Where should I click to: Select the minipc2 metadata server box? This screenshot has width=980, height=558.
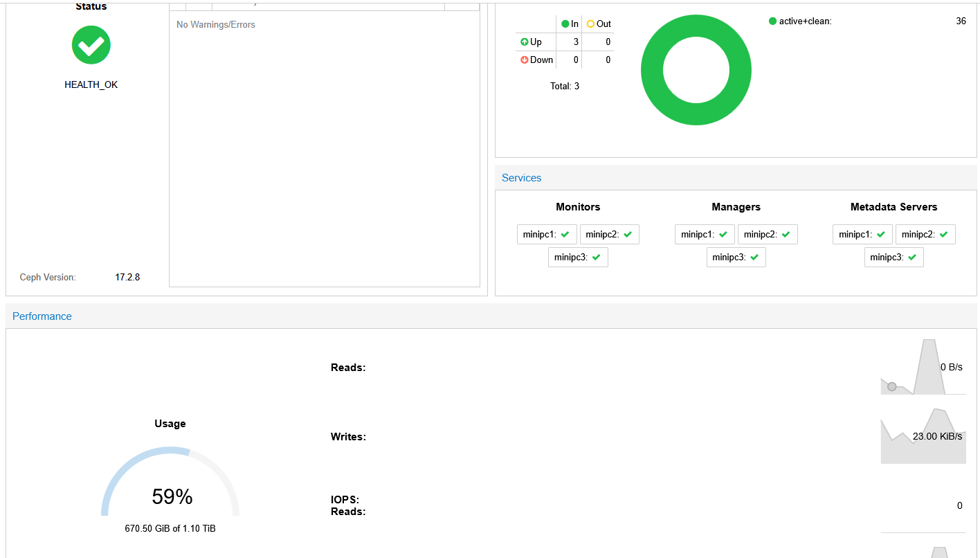[x=925, y=235]
